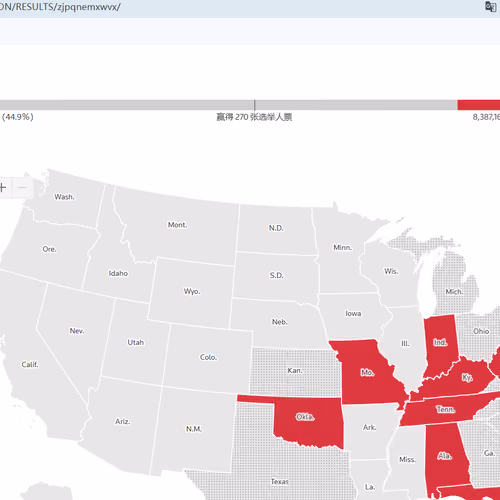Click the URL text in the address bar
The width and height of the screenshot is (500, 500).
pyautogui.click(x=60, y=7)
